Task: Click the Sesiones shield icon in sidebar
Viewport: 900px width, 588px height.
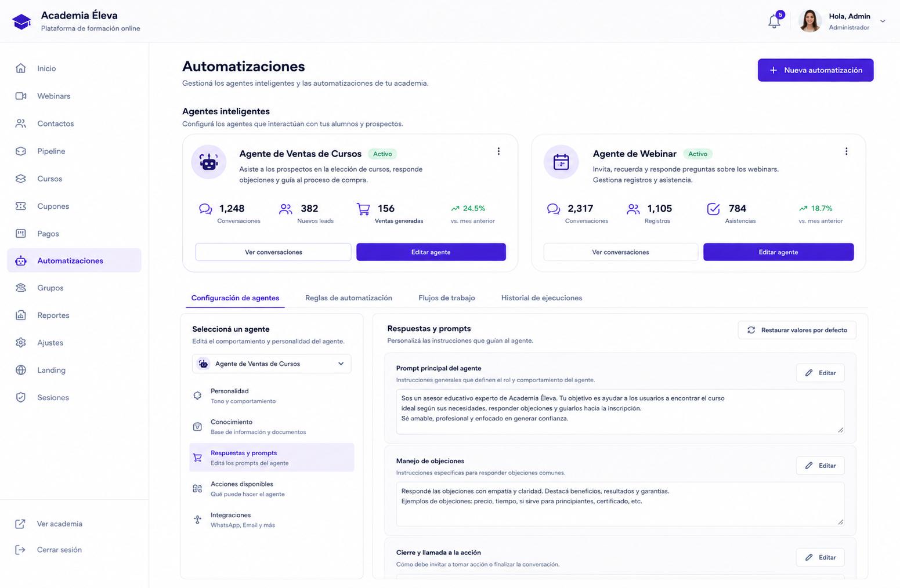Action: 21,398
